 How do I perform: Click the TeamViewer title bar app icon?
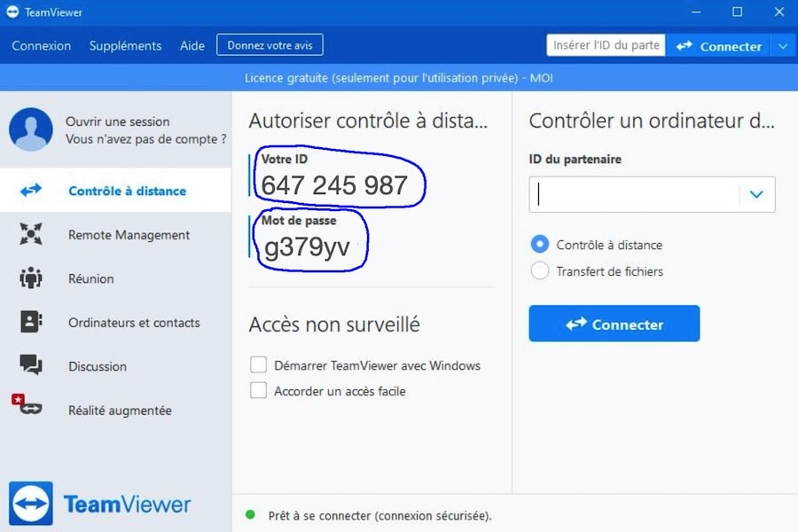(x=12, y=12)
